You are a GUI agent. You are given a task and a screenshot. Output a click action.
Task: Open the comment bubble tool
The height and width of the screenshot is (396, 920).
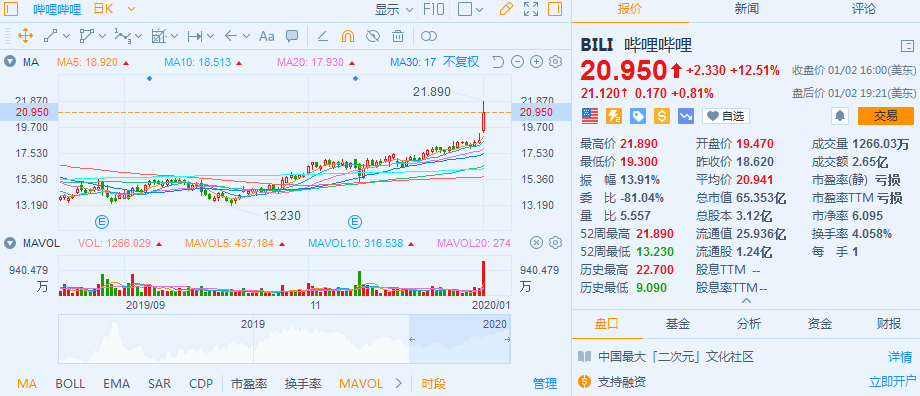pos(292,36)
